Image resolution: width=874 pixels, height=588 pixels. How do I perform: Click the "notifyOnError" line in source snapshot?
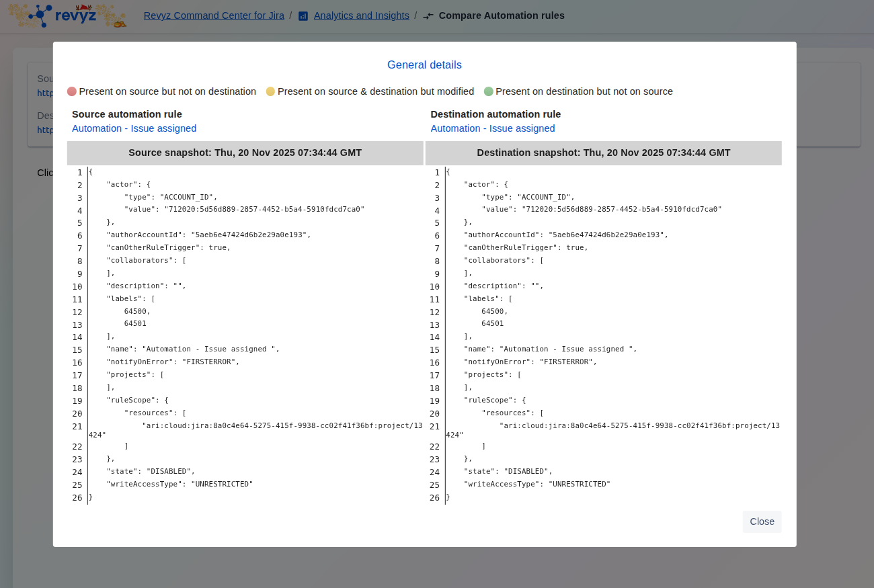point(173,362)
